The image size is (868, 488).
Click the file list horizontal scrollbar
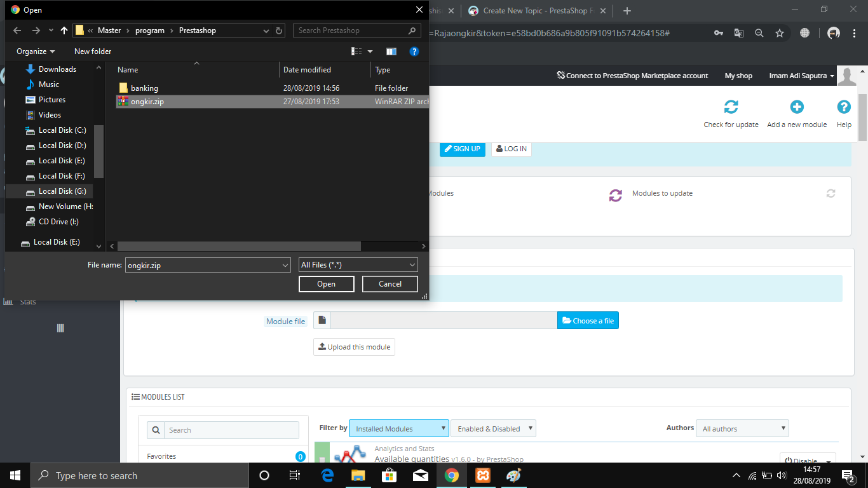coord(239,246)
